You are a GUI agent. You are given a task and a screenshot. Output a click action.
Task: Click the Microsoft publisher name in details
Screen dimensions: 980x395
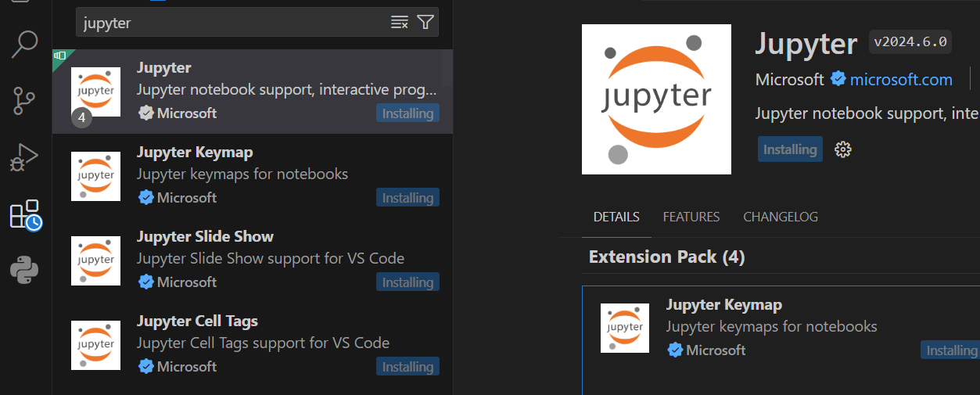pos(790,79)
